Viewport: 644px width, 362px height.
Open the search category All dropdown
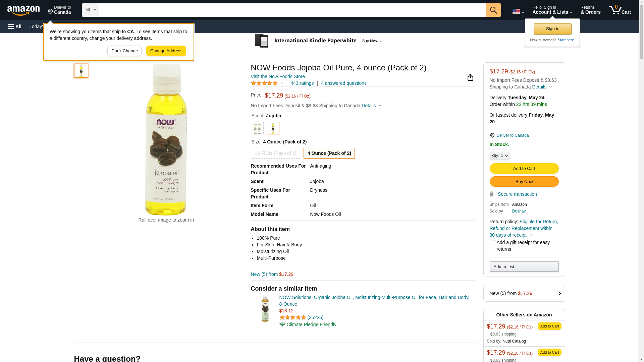[90, 10]
